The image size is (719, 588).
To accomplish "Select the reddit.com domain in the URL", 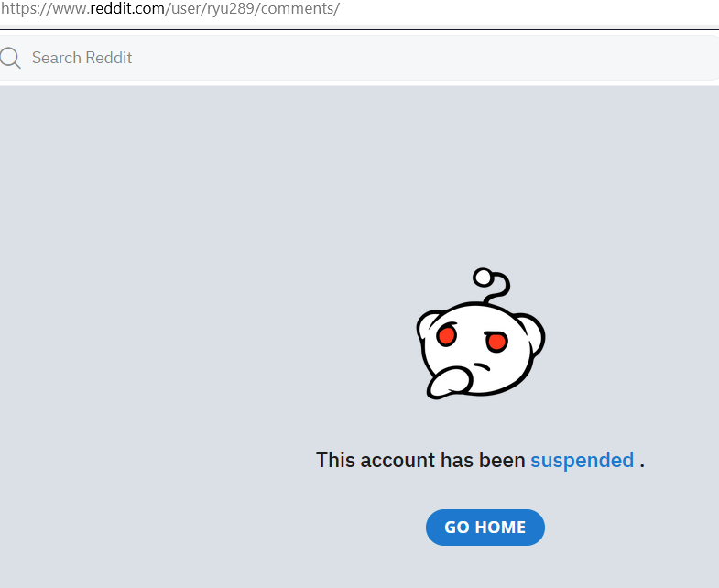I will [127, 8].
